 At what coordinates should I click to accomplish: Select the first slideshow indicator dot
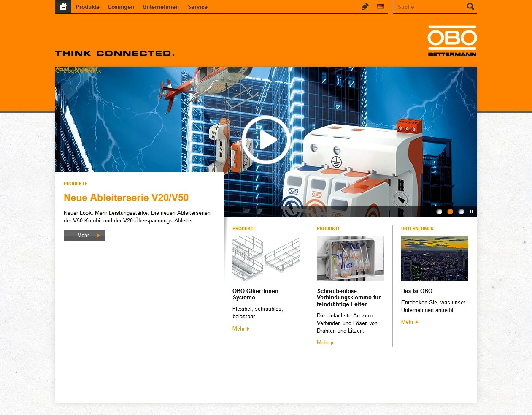click(439, 212)
